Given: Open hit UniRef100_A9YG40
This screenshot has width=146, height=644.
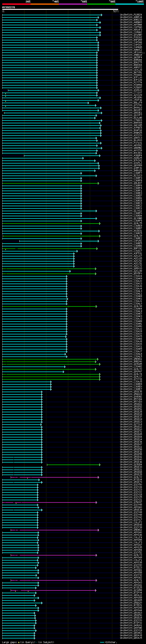Looking at the screenshot, I should point(131,532).
